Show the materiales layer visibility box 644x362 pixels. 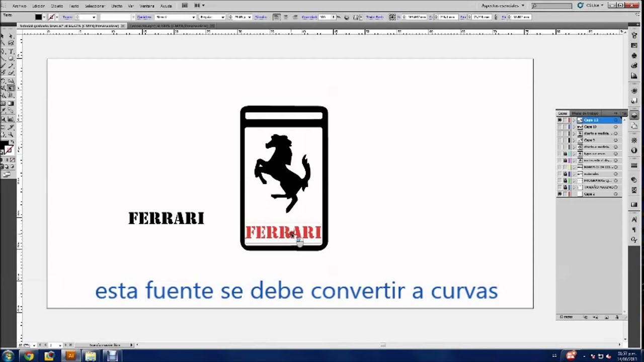click(559, 174)
